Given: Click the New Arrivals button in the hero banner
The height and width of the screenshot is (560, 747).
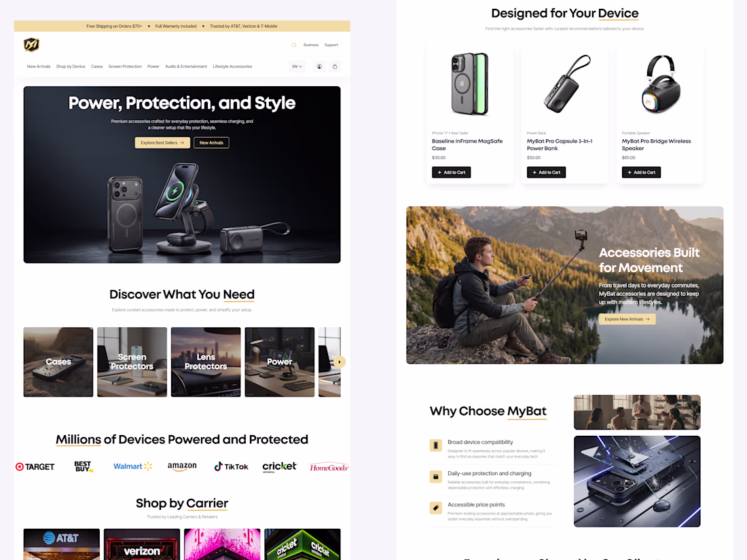Looking at the screenshot, I should pos(211,143).
